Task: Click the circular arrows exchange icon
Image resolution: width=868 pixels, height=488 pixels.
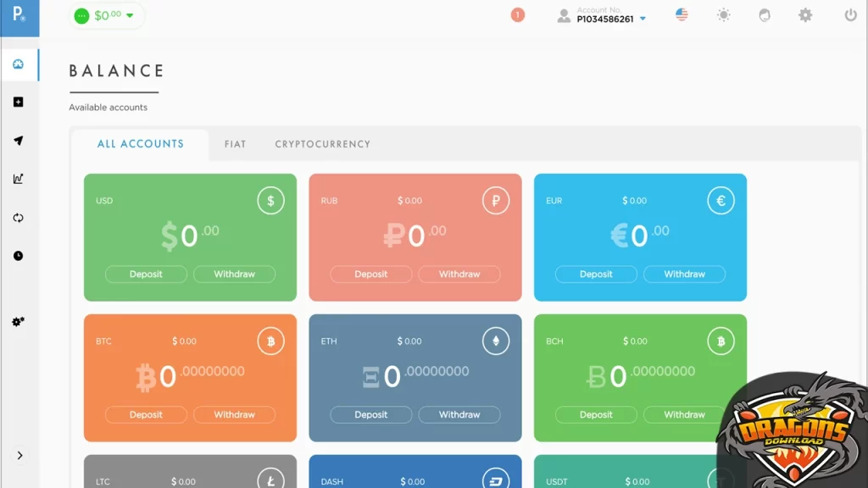Action: click(x=19, y=218)
